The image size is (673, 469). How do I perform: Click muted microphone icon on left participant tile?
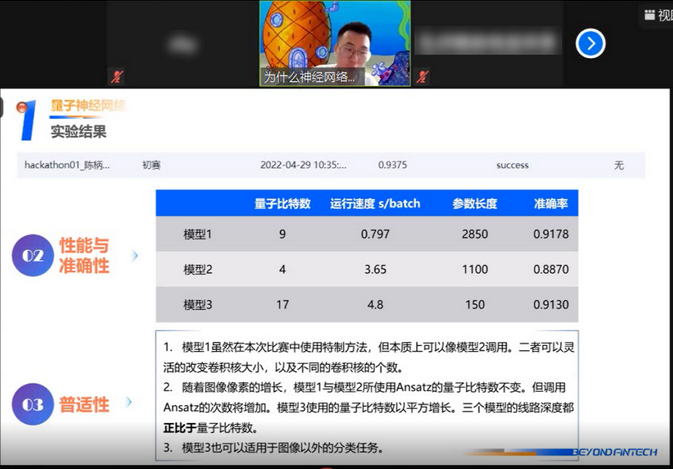[116, 76]
